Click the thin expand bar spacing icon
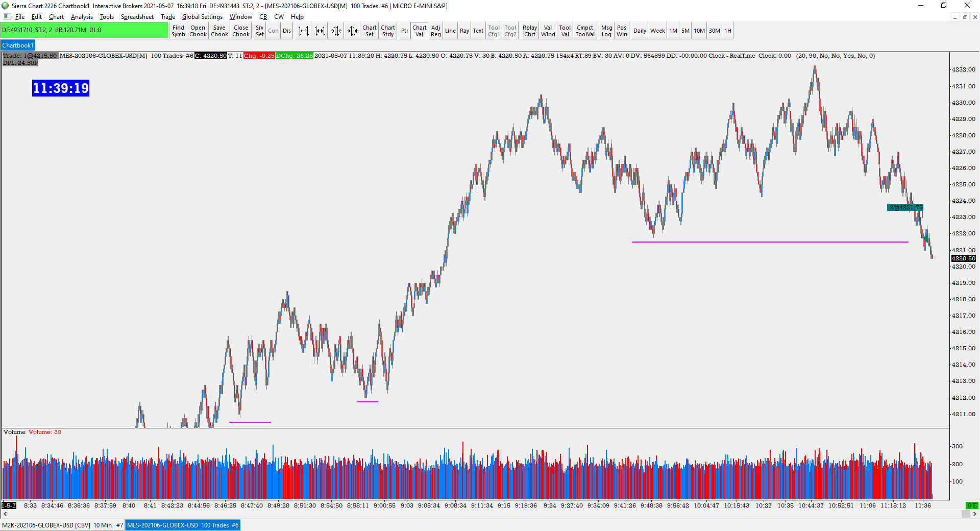The image size is (980, 531). coord(304,31)
